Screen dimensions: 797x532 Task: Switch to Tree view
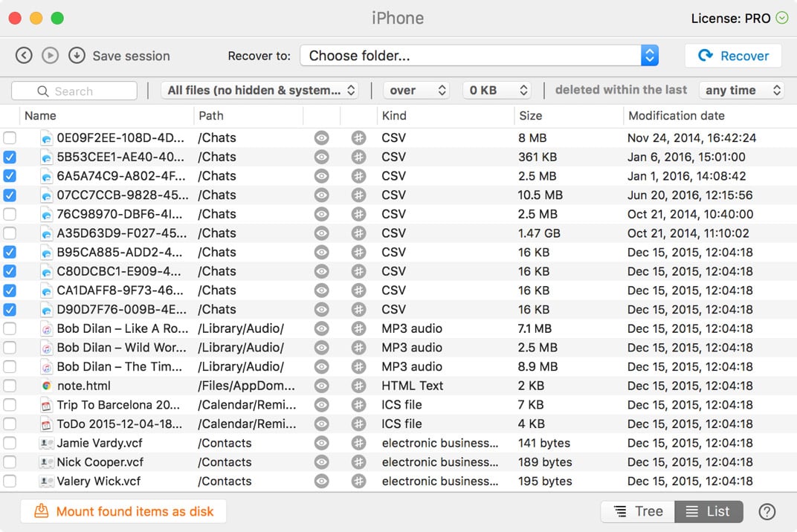pyautogui.click(x=638, y=511)
